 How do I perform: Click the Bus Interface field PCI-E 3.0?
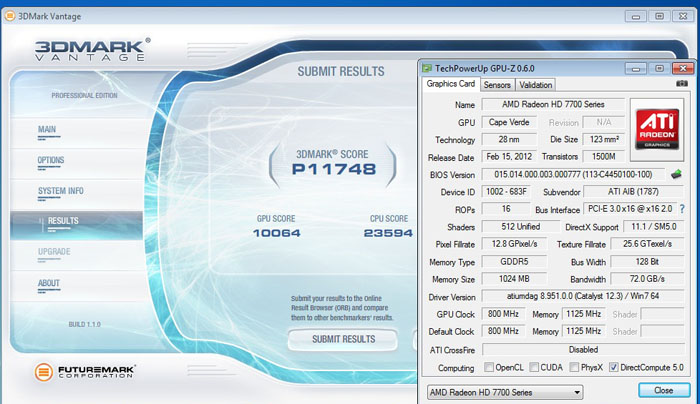tap(630, 209)
